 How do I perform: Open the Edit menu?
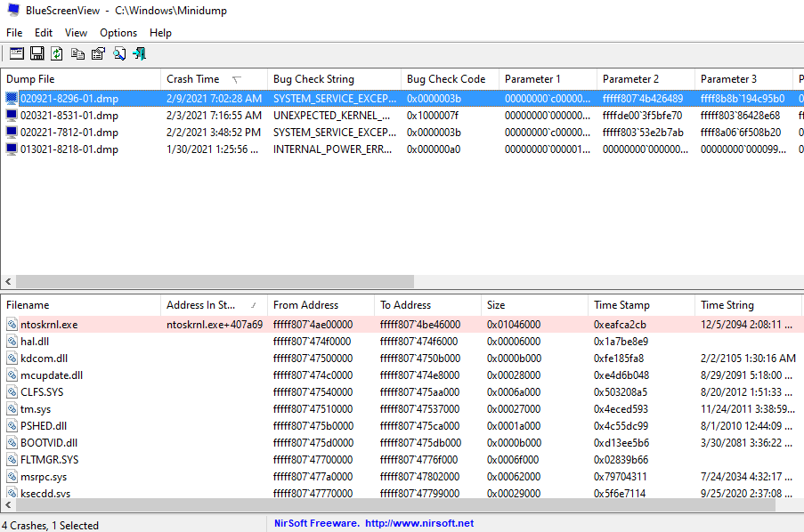(44, 33)
